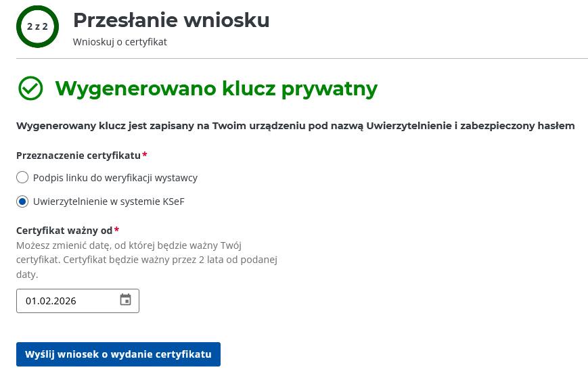This screenshot has width=588, height=378.
Task: Select the "Podpis linku do weryfikacji wystawcy" radio button
Action: click(22, 178)
